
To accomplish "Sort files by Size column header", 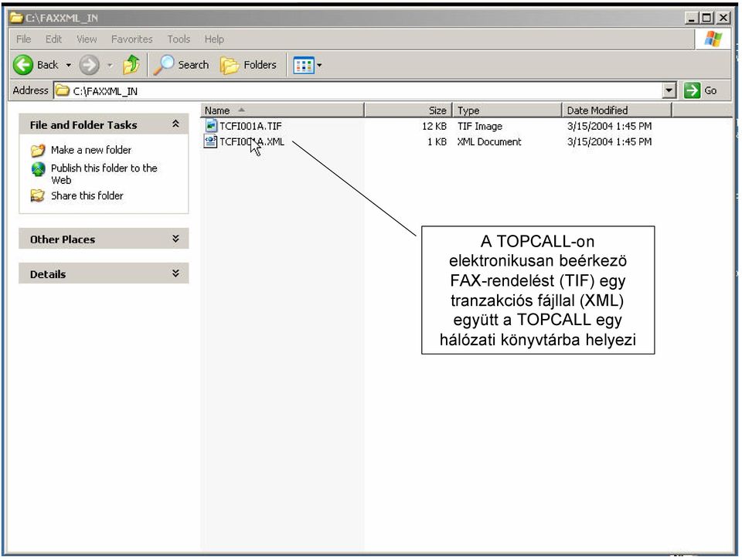I will (408, 110).
